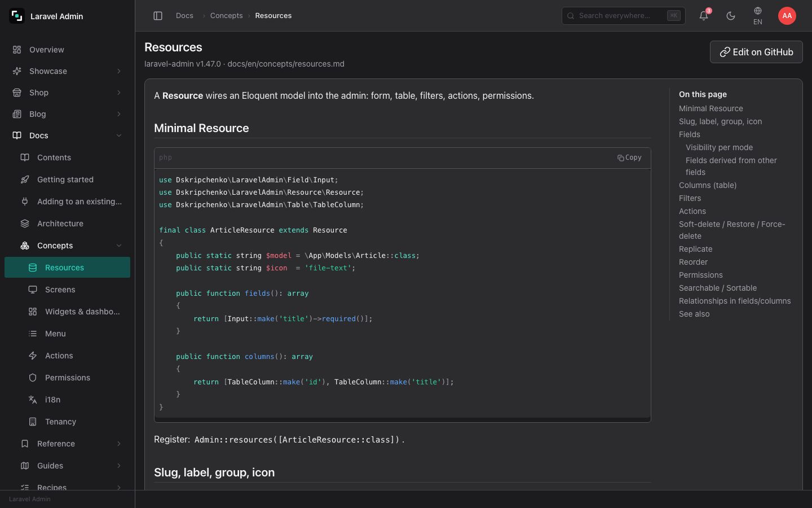
Task: Focus the Search everywhere field
Action: tap(623, 16)
